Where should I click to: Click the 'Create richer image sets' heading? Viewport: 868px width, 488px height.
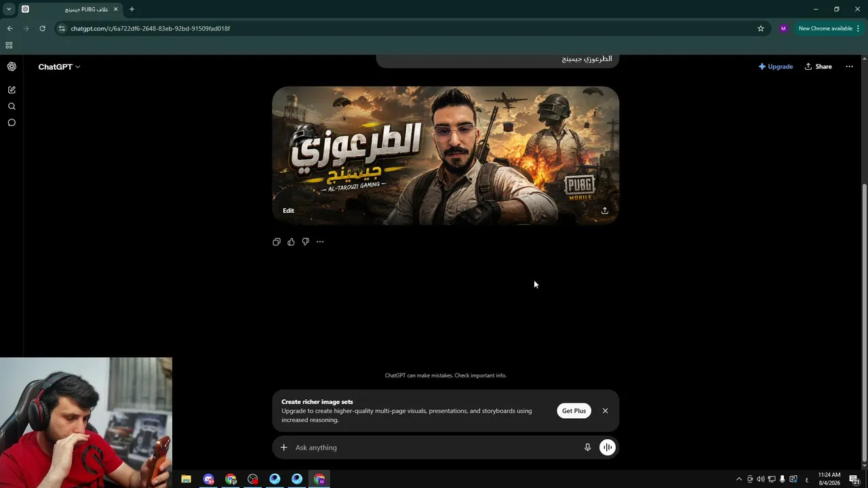coord(317,402)
